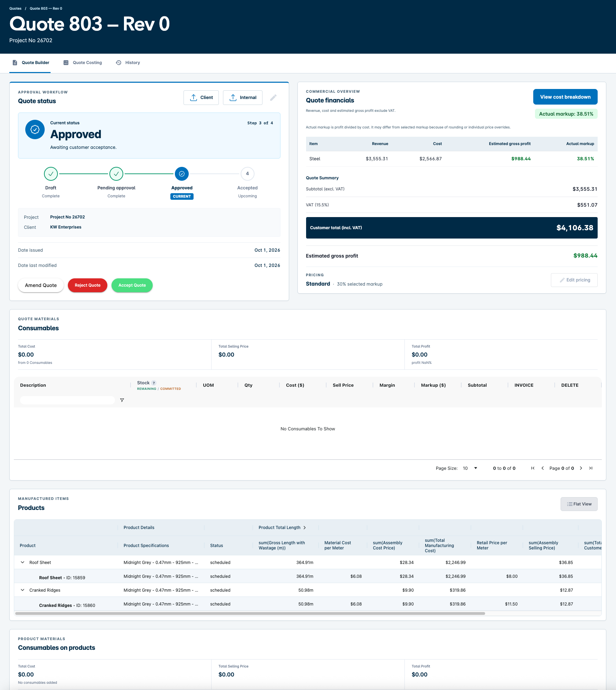This screenshot has height=690, width=616.
Task: Click the $8.00 retail price cell
Action: [x=512, y=576]
